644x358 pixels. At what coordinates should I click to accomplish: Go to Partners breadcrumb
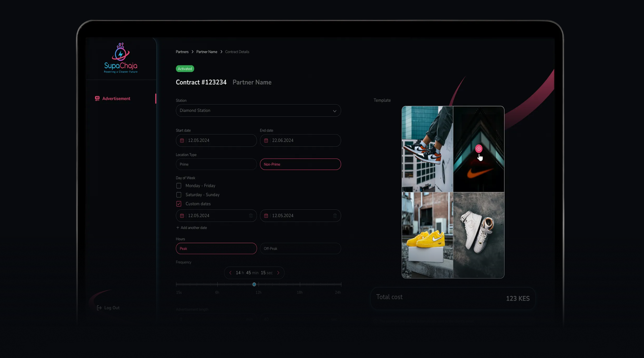[x=182, y=52]
